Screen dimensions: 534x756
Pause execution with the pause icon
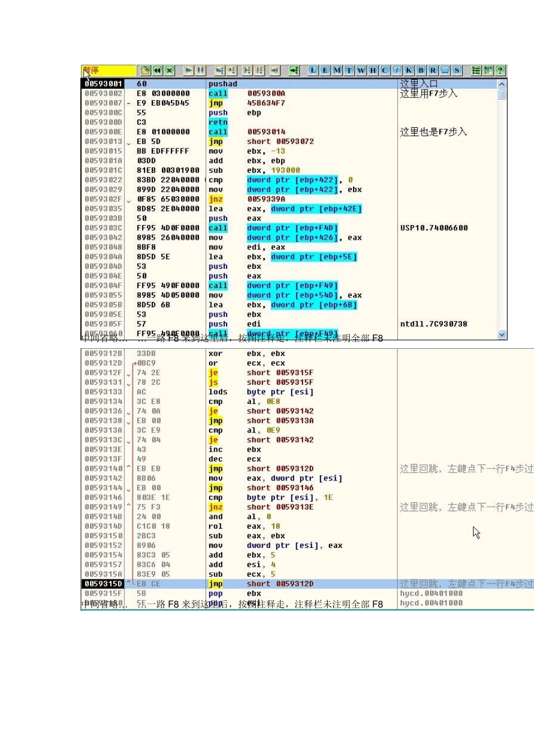(201, 70)
